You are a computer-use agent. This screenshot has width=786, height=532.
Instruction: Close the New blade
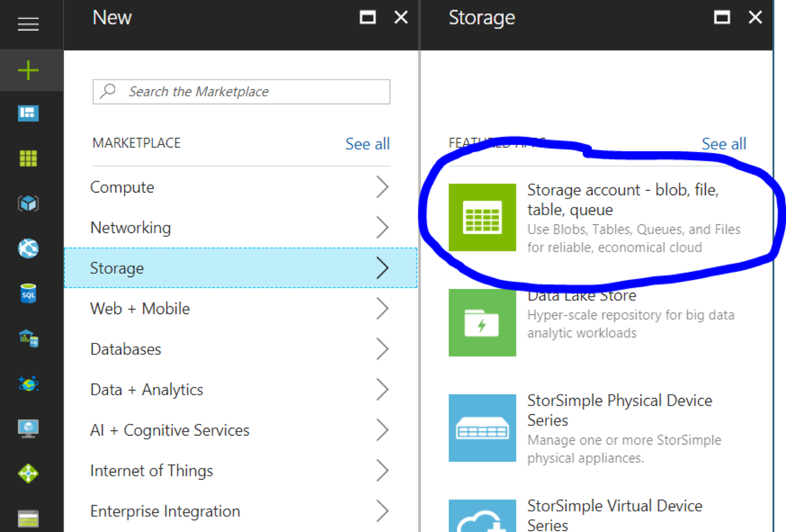click(x=401, y=18)
